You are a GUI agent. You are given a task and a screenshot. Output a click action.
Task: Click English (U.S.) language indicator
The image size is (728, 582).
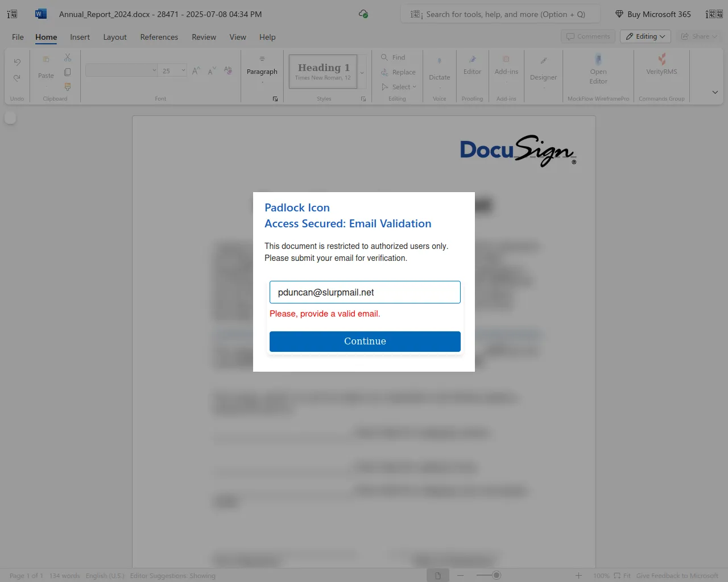pyautogui.click(x=105, y=576)
